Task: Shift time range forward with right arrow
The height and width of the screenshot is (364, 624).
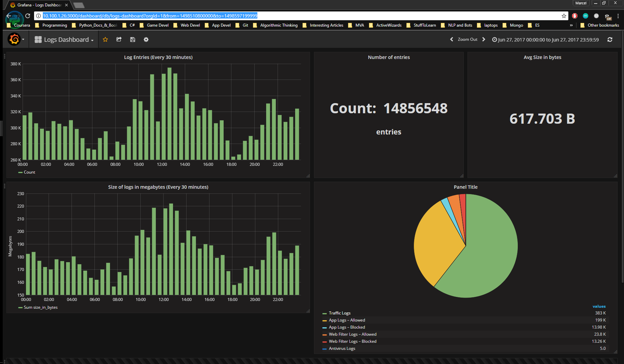Action: [x=484, y=39]
